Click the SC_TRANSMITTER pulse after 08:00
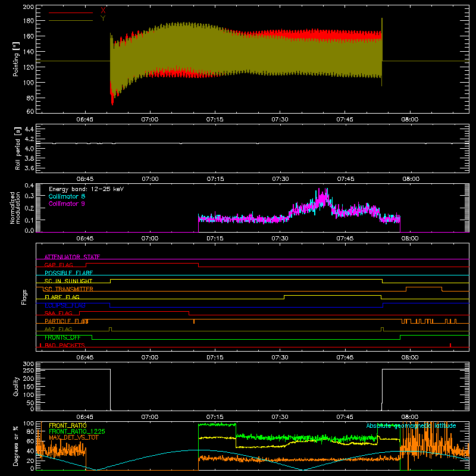 [x=424, y=287]
